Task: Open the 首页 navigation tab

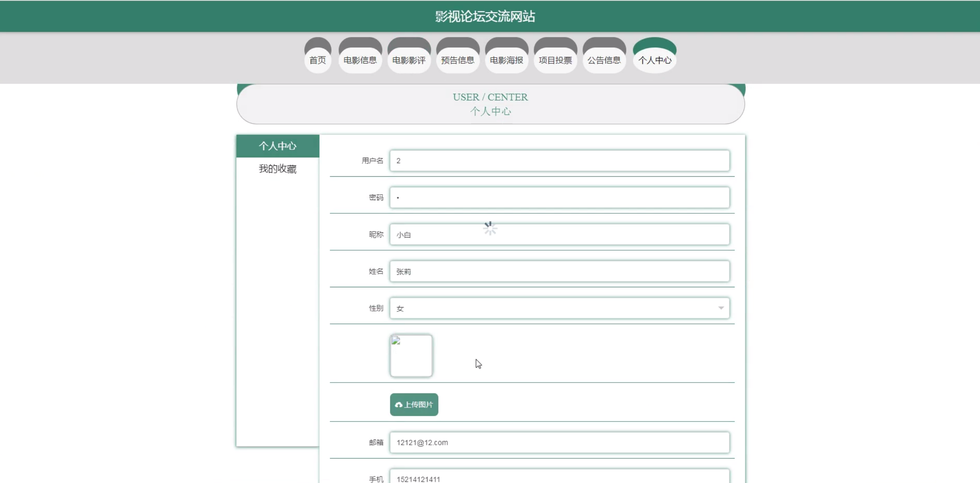Action: tap(317, 60)
